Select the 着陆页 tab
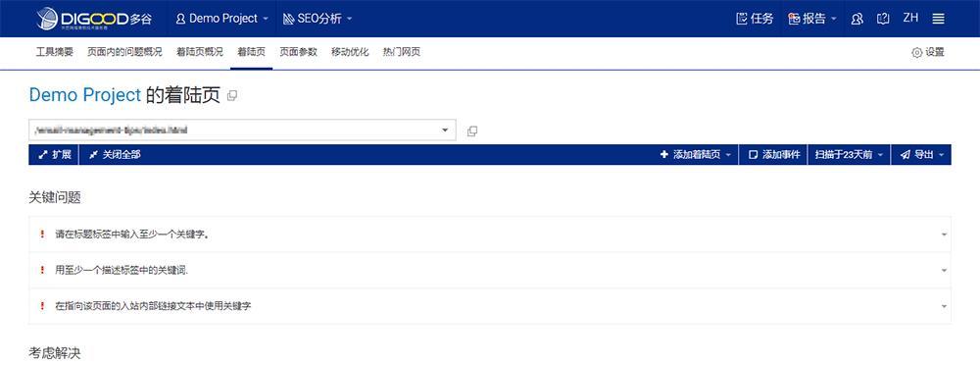 251,52
